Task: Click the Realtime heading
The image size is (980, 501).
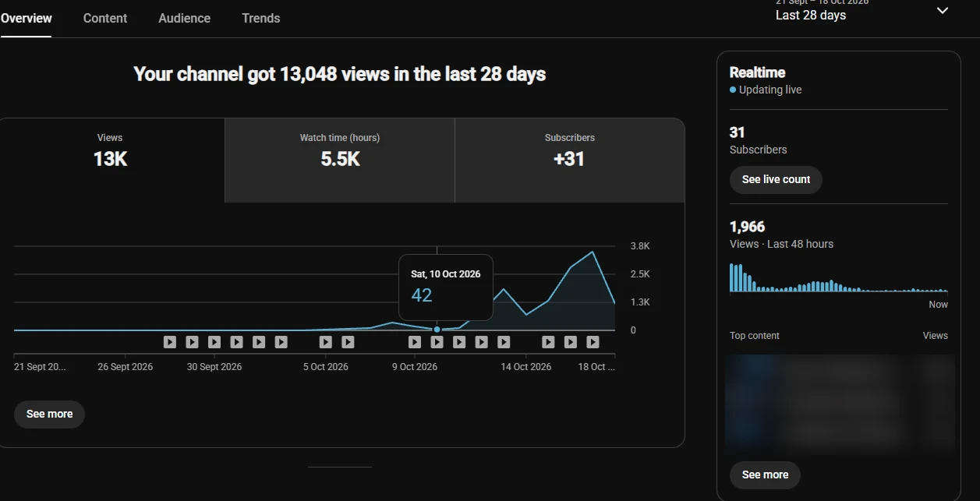Action: pos(757,72)
